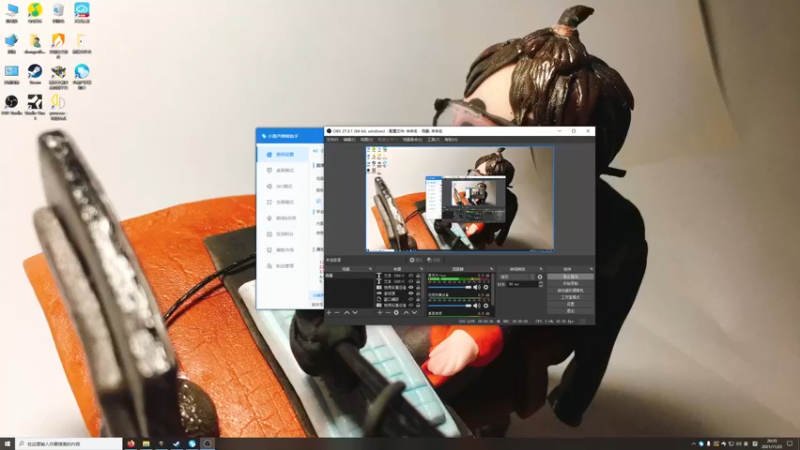Click the OBS preview canvas
The width and height of the screenshot is (800, 450).
click(460, 199)
